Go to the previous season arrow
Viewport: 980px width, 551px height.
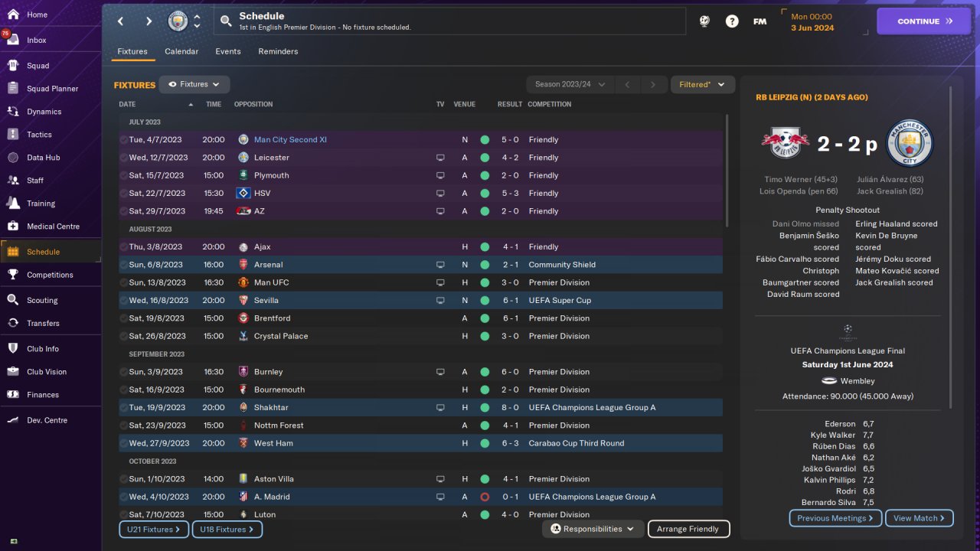pos(627,84)
